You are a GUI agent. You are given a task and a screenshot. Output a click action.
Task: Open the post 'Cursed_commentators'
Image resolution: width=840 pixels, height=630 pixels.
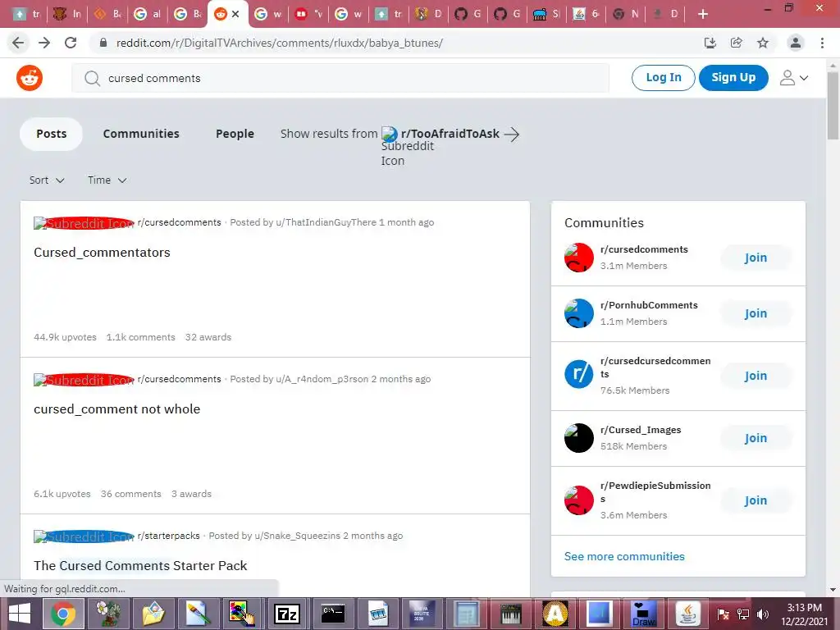click(102, 253)
